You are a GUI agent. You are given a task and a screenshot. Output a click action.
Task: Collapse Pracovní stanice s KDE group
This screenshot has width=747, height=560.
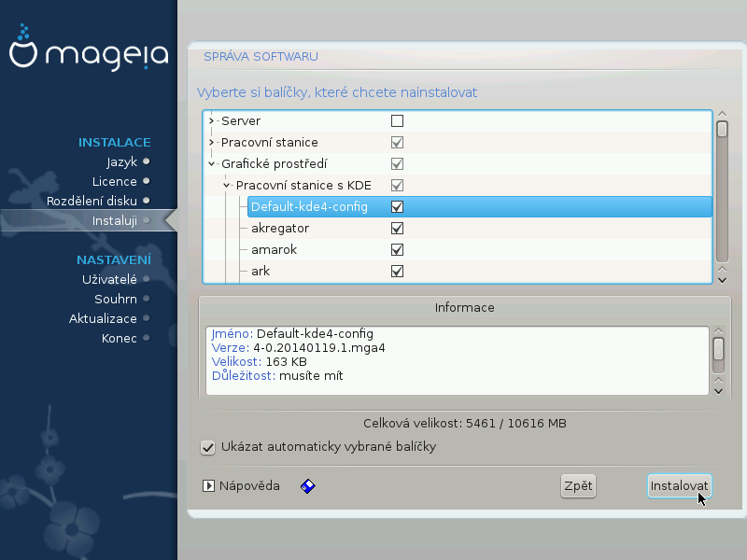click(x=227, y=185)
